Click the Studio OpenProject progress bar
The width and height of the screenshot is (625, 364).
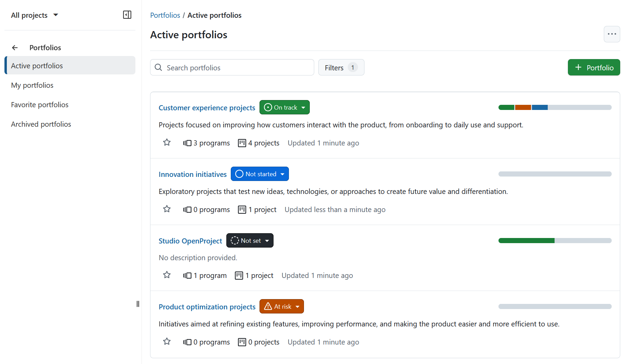pyautogui.click(x=555, y=240)
